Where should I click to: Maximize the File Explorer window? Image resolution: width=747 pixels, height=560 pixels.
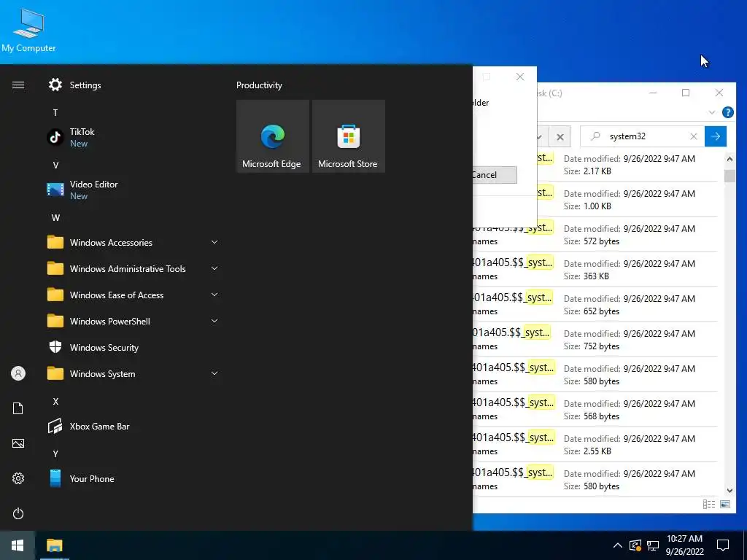[686, 93]
